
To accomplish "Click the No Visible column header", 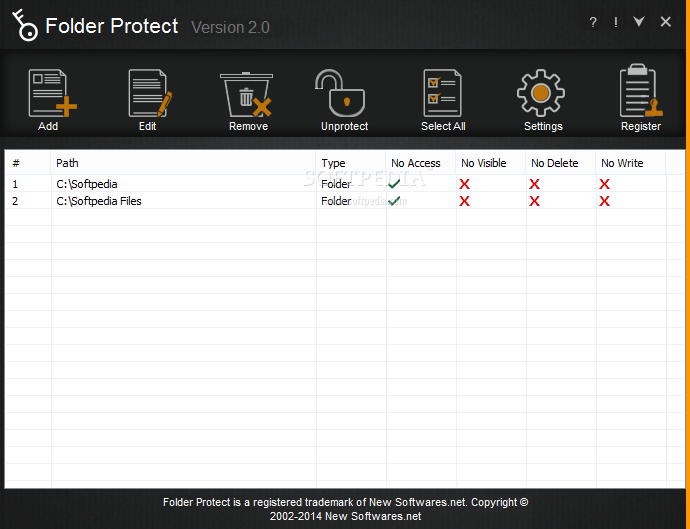I will 491,163.
